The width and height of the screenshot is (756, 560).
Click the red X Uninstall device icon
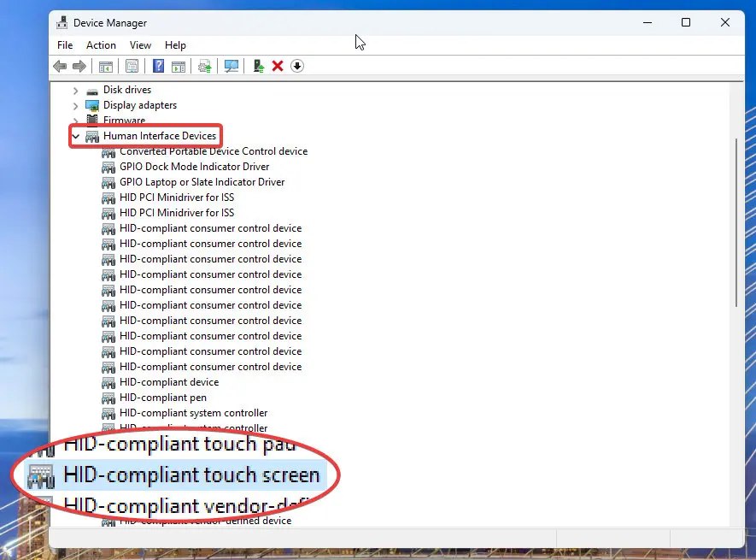coord(278,67)
